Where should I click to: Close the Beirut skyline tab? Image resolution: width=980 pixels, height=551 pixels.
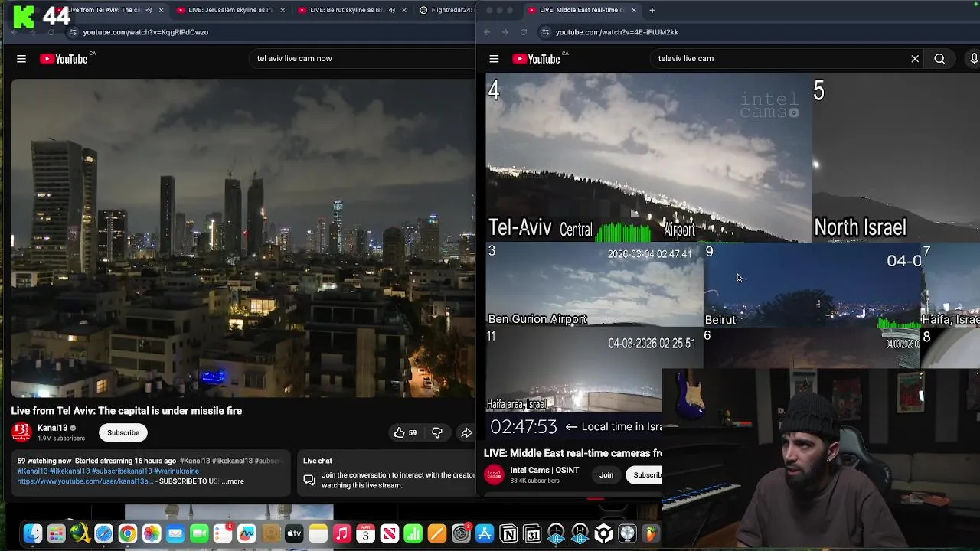pos(403,10)
